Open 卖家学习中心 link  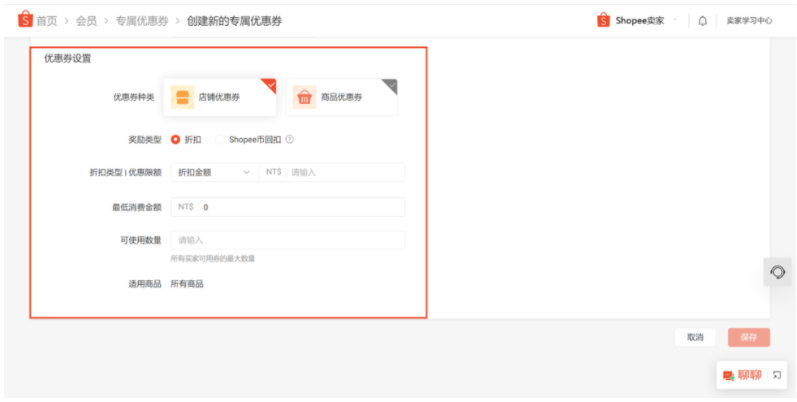click(749, 21)
